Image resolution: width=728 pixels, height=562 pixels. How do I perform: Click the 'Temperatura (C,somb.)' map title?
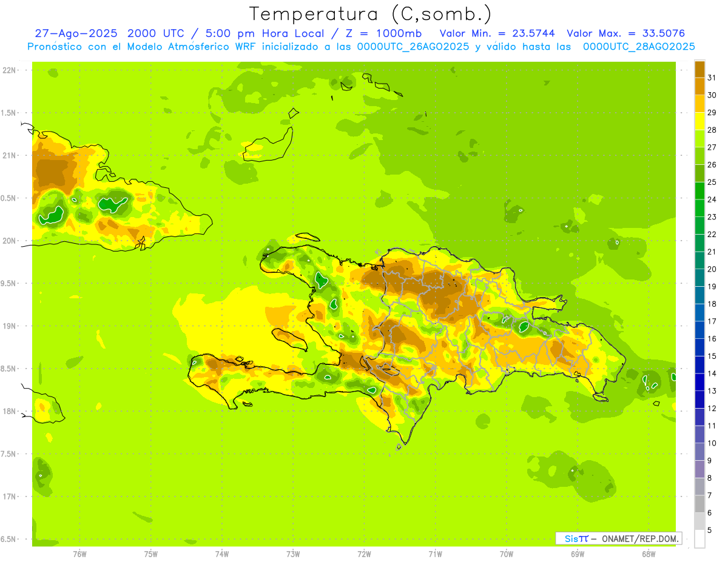(370, 14)
